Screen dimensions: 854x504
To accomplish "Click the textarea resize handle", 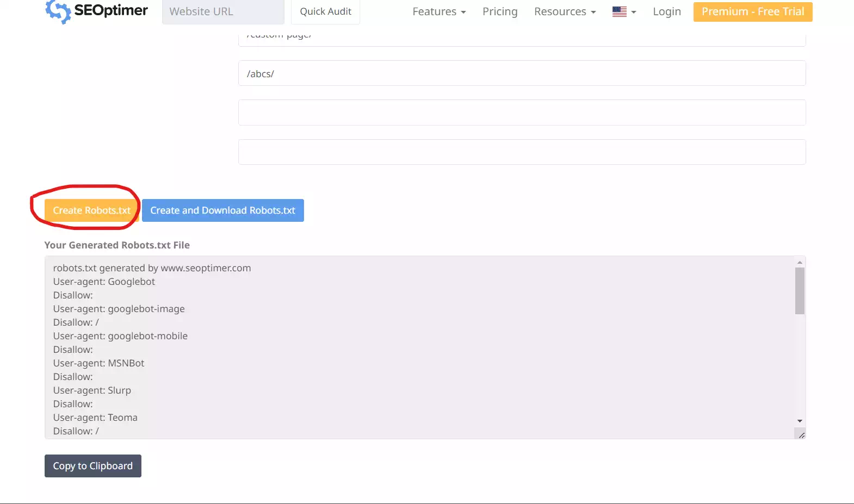I will pos(801,434).
